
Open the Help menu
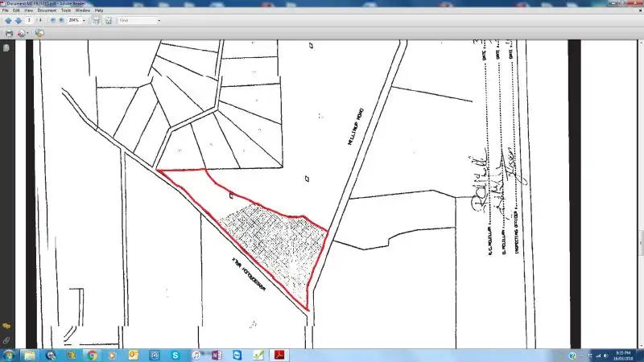click(x=99, y=10)
